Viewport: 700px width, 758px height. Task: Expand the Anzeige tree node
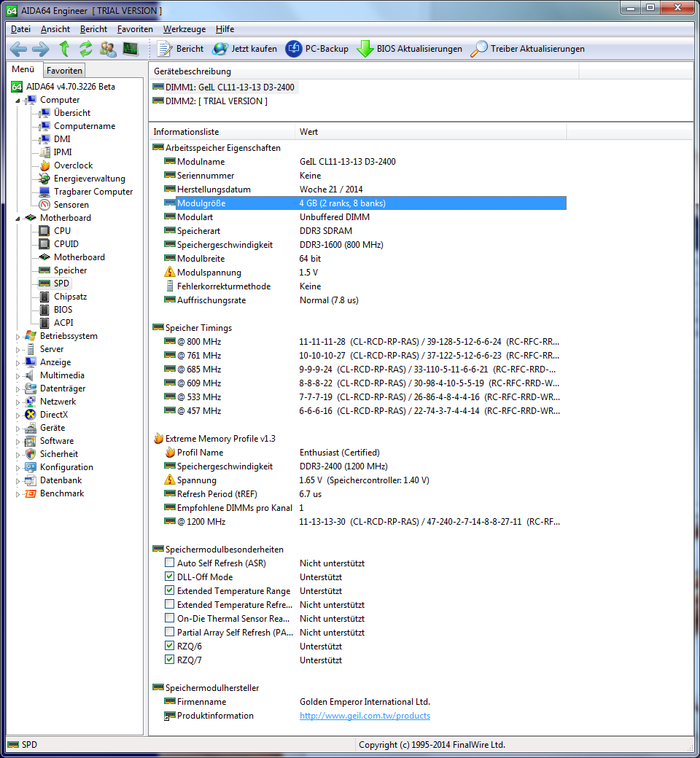point(18,362)
